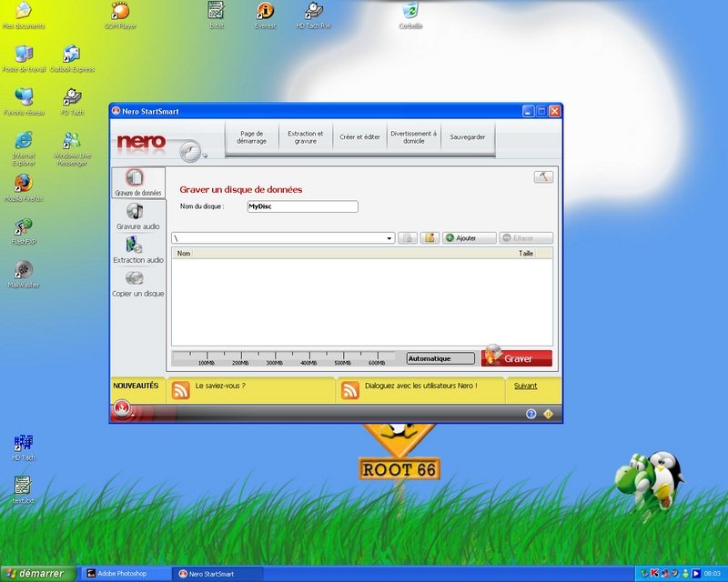Open the GOM Player desktop shortcut
The height and width of the screenshot is (582, 728).
coord(120,15)
